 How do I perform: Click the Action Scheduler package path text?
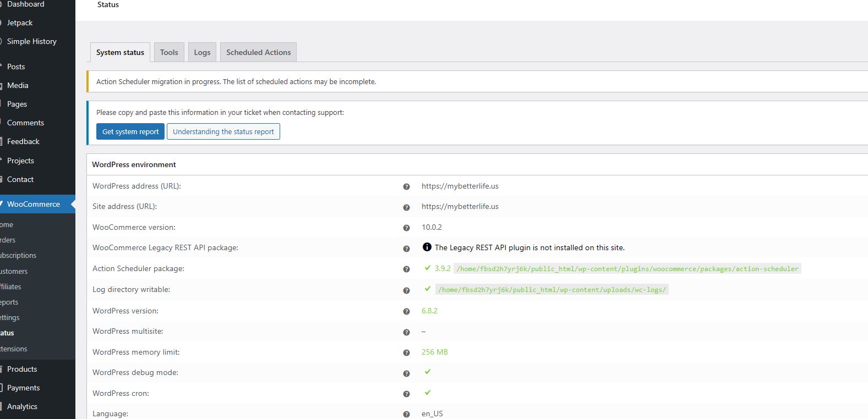click(x=627, y=269)
